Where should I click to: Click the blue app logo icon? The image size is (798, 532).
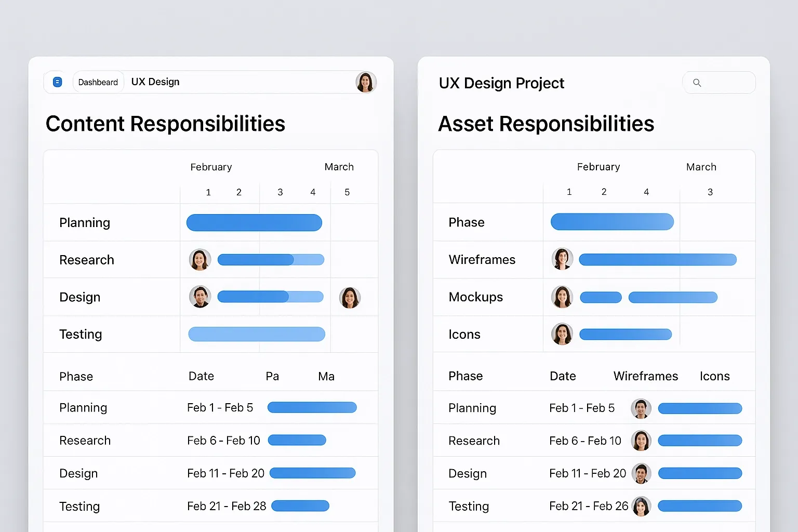(x=58, y=82)
